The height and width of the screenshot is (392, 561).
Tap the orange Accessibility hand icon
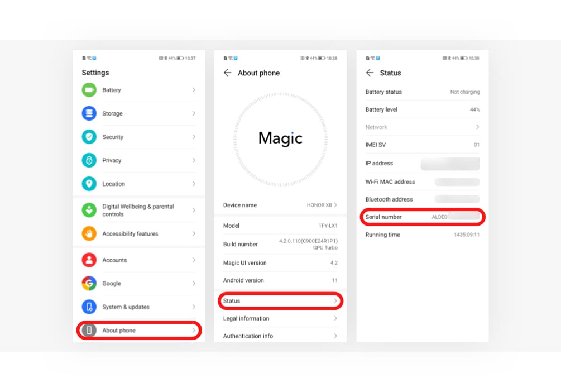(x=89, y=233)
